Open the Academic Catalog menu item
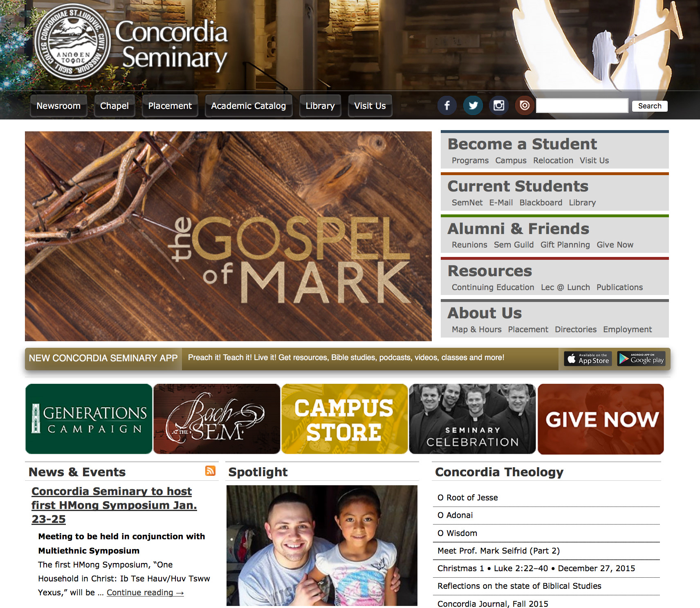 pyautogui.click(x=248, y=106)
